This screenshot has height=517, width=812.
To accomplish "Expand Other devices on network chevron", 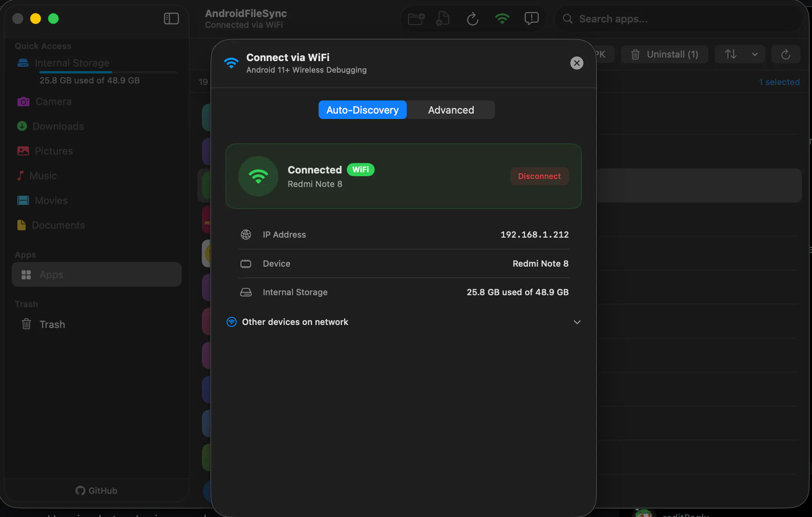I will [577, 322].
